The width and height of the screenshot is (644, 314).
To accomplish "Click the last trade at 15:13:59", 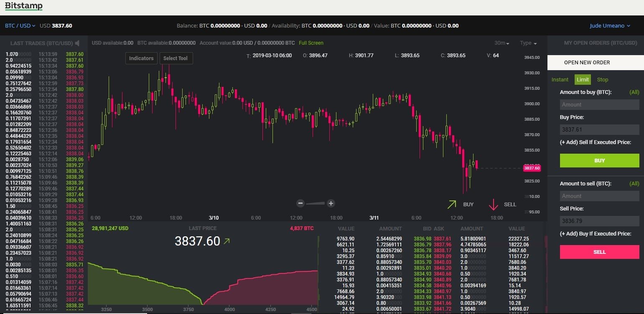I will click(44, 54).
